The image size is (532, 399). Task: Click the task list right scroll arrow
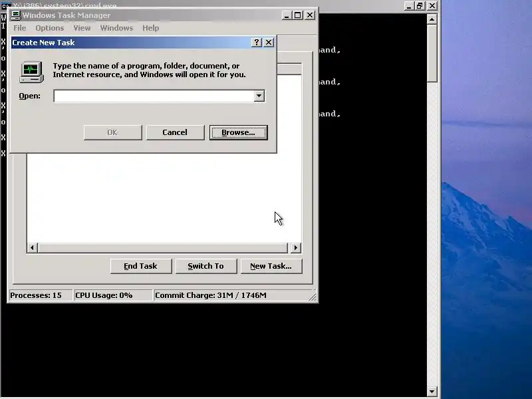(x=295, y=247)
